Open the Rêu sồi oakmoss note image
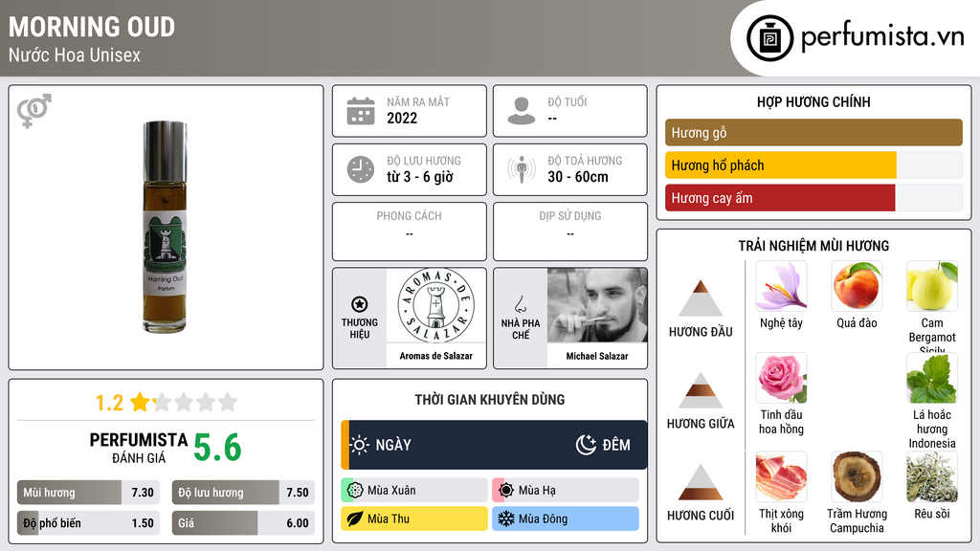 click(932, 477)
